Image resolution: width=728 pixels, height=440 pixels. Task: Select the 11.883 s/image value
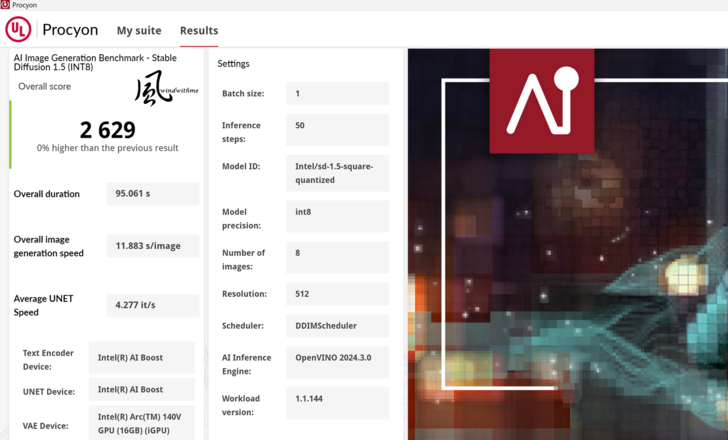pos(153,246)
